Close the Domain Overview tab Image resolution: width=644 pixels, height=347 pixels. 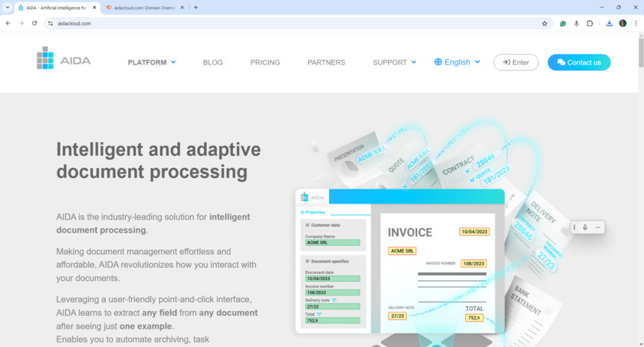pyautogui.click(x=182, y=8)
